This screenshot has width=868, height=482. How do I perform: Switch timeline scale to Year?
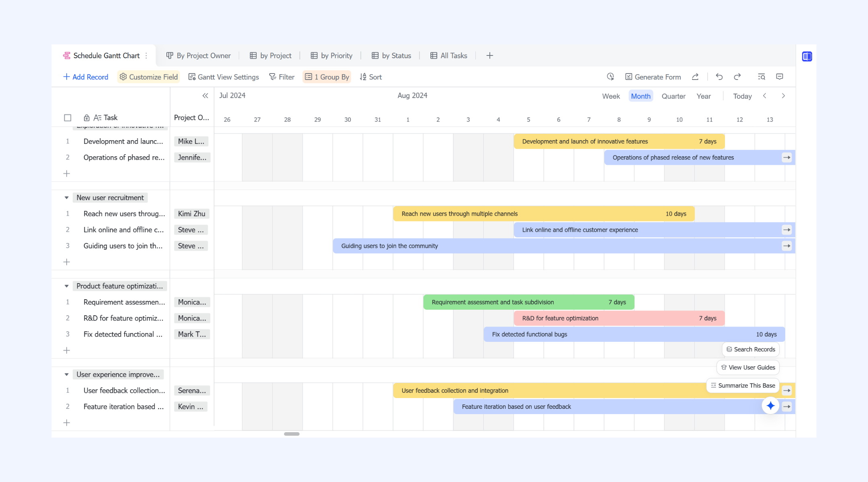pyautogui.click(x=704, y=96)
